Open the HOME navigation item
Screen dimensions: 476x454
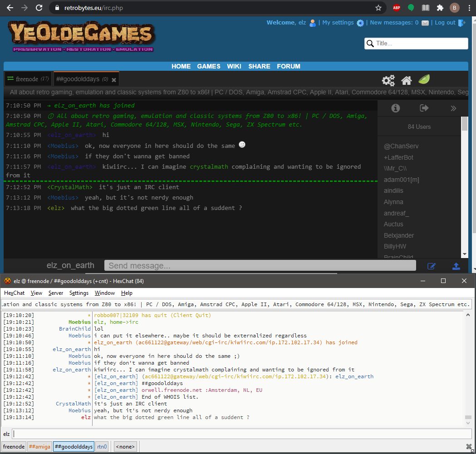181,66
